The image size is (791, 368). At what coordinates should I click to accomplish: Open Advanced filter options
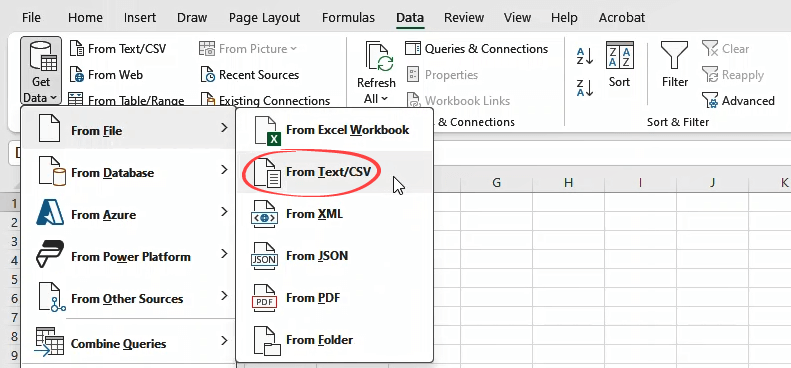tap(738, 100)
